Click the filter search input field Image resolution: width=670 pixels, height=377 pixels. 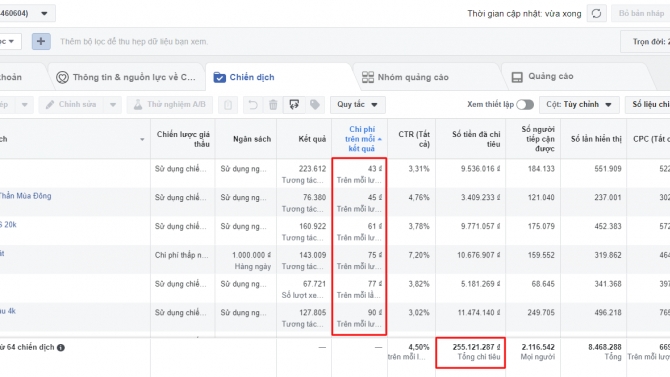point(133,41)
